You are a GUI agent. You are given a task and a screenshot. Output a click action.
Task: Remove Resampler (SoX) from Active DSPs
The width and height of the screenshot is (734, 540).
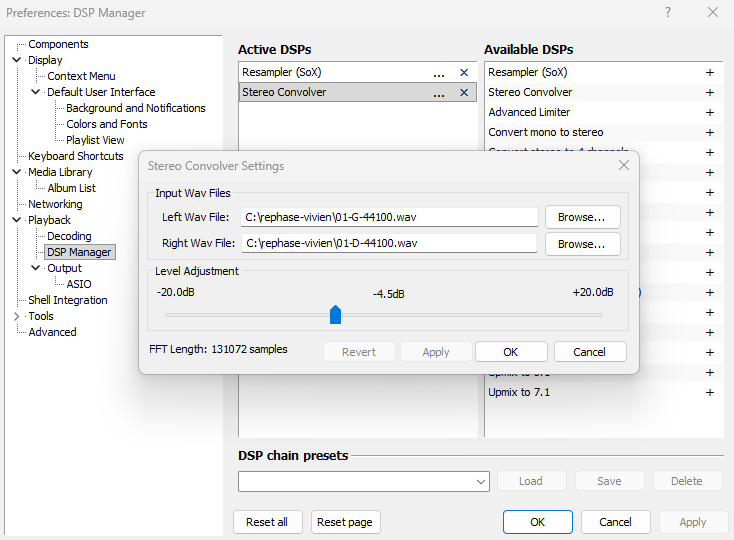[464, 73]
